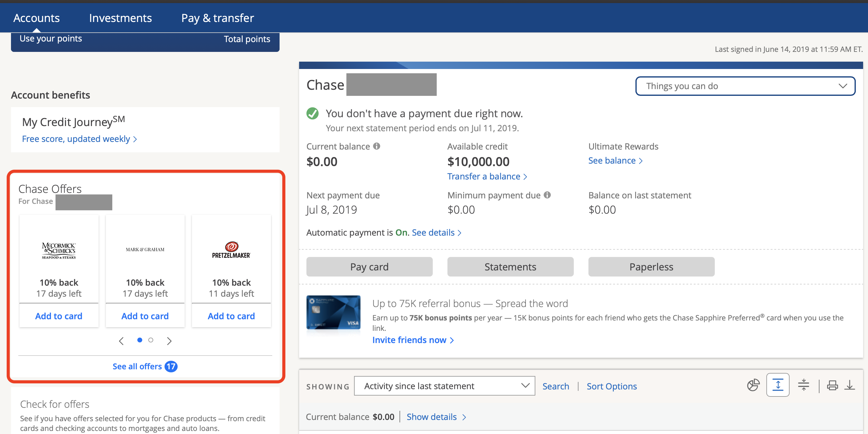Click Up to 75K referral bonus headline
The width and height of the screenshot is (868, 434).
(470, 303)
